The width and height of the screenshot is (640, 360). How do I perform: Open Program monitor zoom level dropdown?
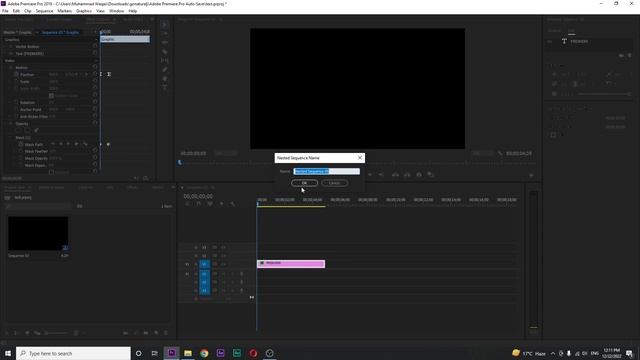coord(225,153)
